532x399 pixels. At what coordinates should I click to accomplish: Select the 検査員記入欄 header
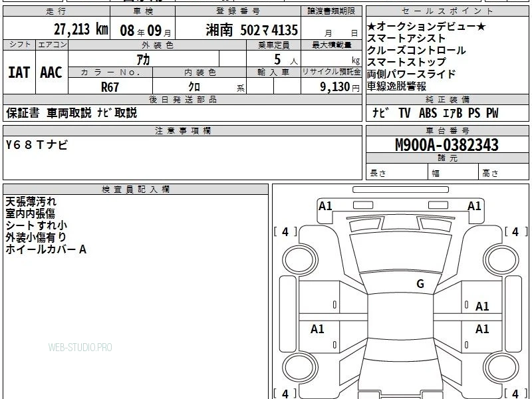click(x=136, y=190)
